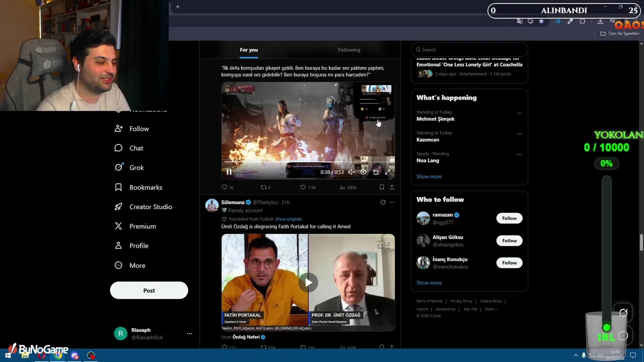Pause the playing video
Image resolution: width=644 pixels, height=362 pixels.
229,172
